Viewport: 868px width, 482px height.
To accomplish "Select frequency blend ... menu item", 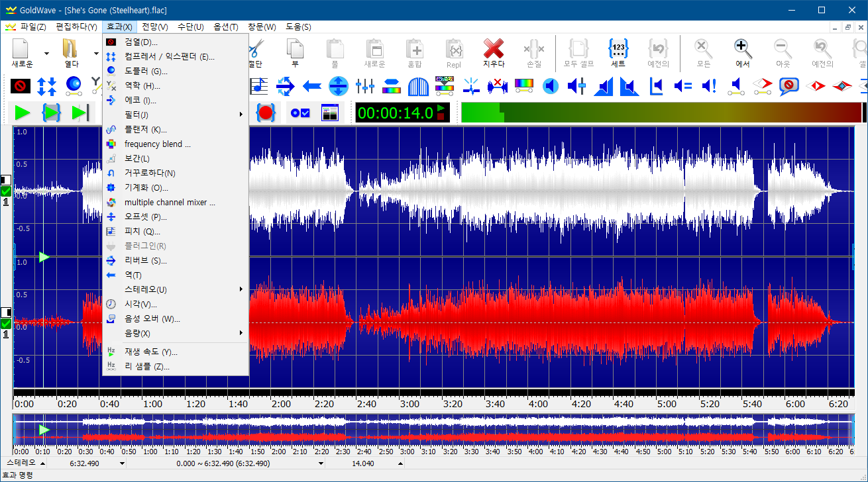I will pyautogui.click(x=176, y=144).
